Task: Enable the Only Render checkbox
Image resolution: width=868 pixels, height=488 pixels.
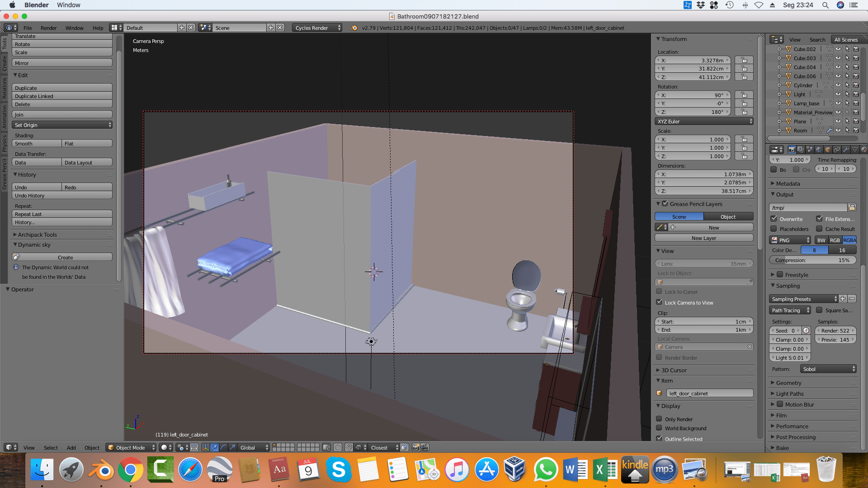Action: pyautogui.click(x=659, y=419)
